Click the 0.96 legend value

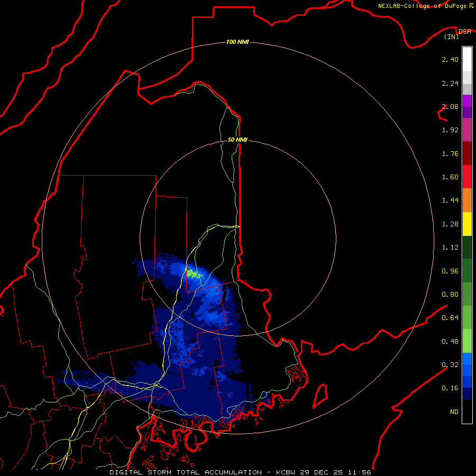(x=450, y=271)
